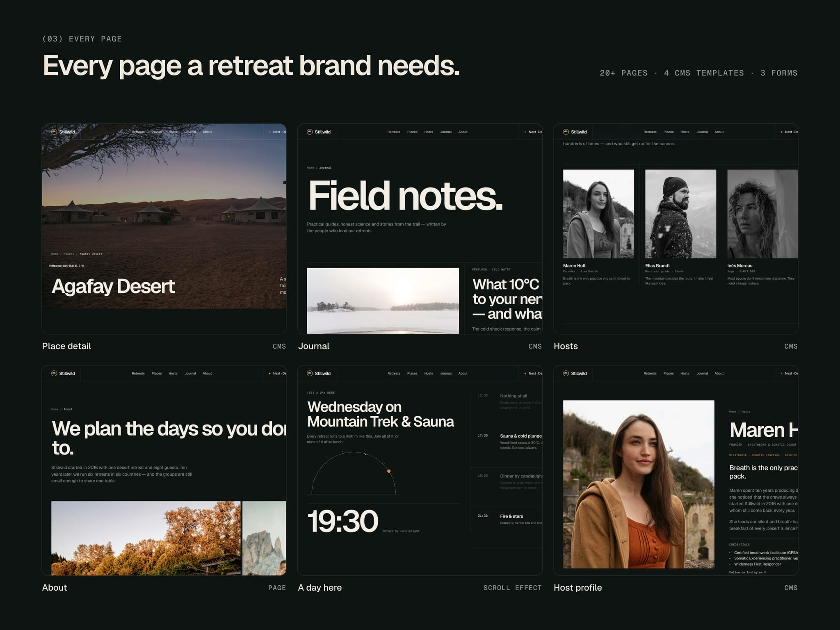Click Home breadcrumb in Journal card
Viewport: 840px width, 630px height.
point(310,168)
